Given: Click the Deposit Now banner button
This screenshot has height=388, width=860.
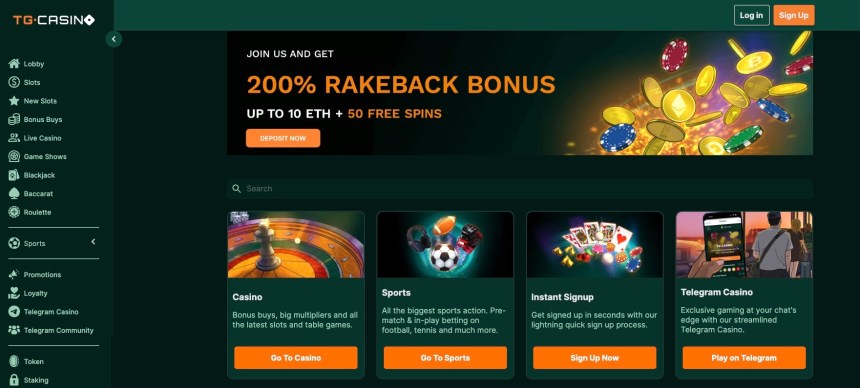Looking at the screenshot, I should click(283, 138).
